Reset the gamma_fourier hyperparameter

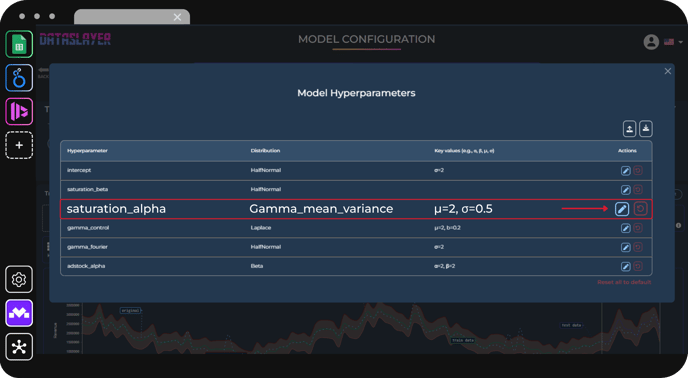pos(638,247)
